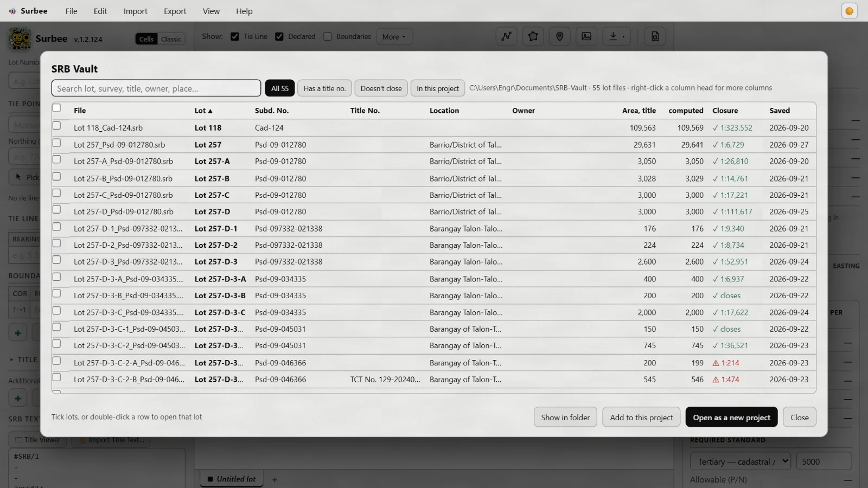Close the SRB Vault dialog
868x488 pixels.
tap(800, 417)
